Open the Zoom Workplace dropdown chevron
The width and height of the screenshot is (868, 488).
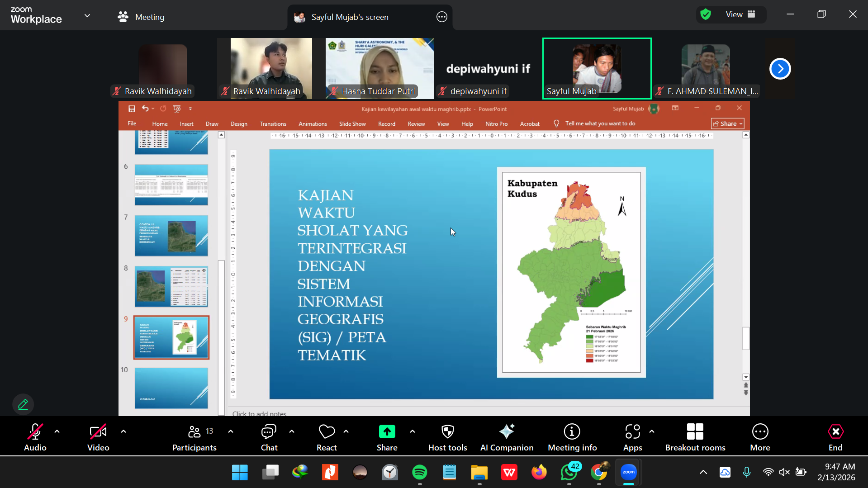(x=87, y=16)
